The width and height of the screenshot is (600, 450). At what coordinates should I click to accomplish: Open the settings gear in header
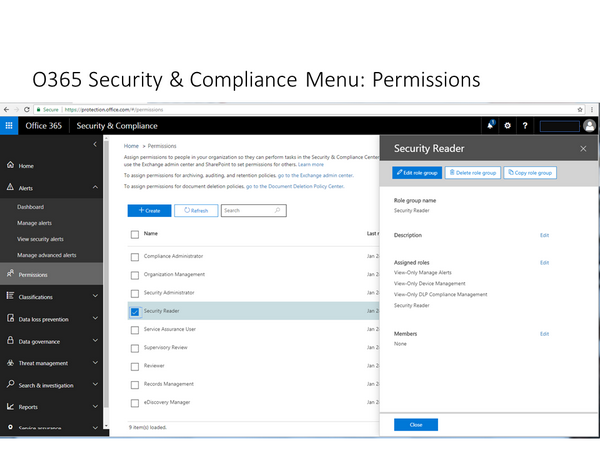[507, 126]
